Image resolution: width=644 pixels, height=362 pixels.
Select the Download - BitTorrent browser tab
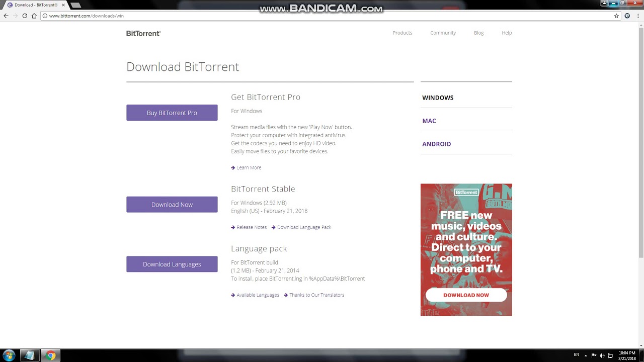coord(35,5)
